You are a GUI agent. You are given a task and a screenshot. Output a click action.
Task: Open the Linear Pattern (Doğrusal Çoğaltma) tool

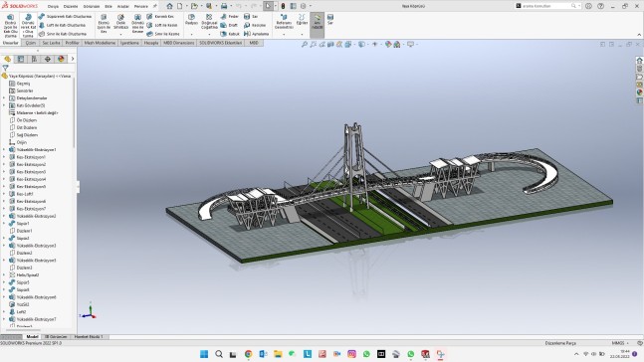pyautogui.click(x=209, y=21)
